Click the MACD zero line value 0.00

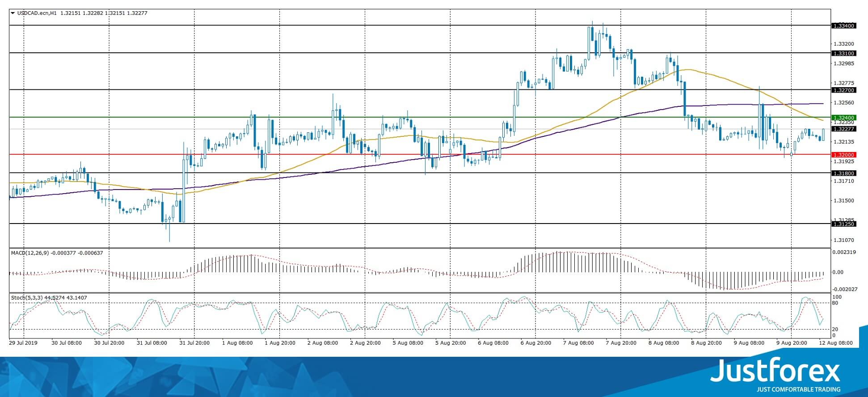point(838,272)
